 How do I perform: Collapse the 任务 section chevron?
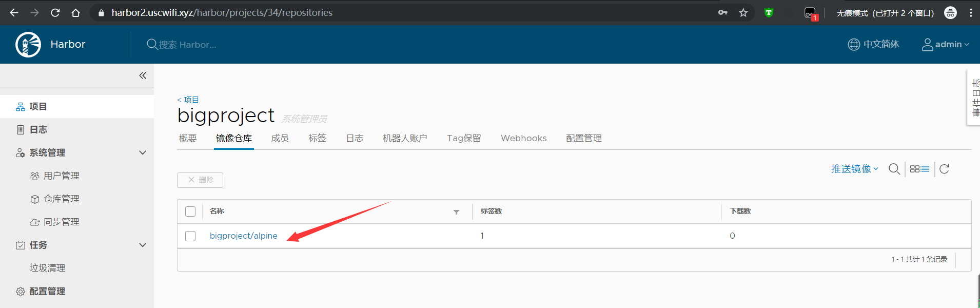pyautogui.click(x=143, y=245)
